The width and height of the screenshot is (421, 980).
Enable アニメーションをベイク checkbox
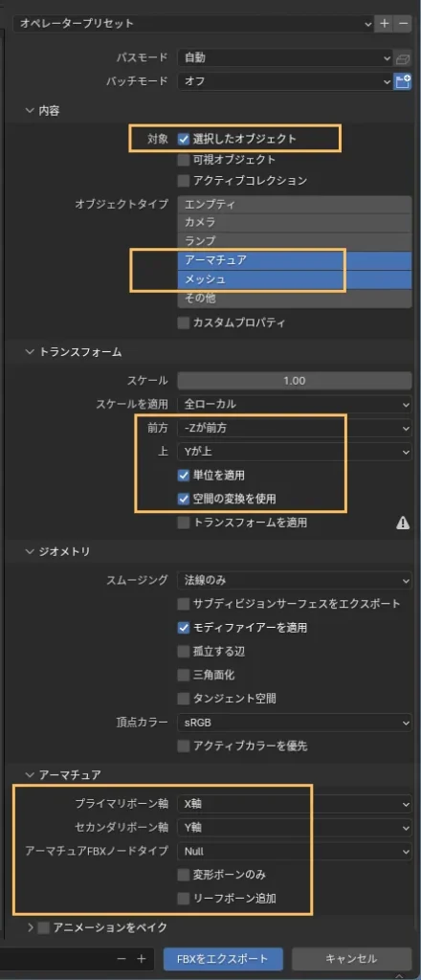pyautogui.click(x=43, y=928)
